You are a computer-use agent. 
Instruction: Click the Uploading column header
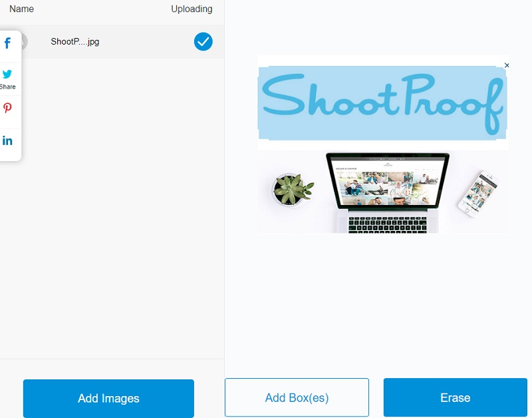(x=192, y=9)
